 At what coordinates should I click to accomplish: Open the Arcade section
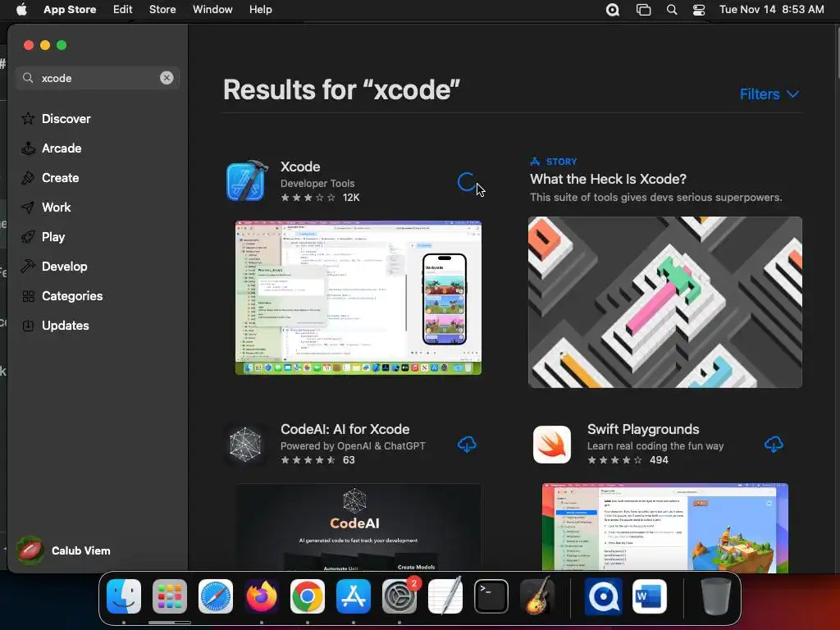pos(52,148)
